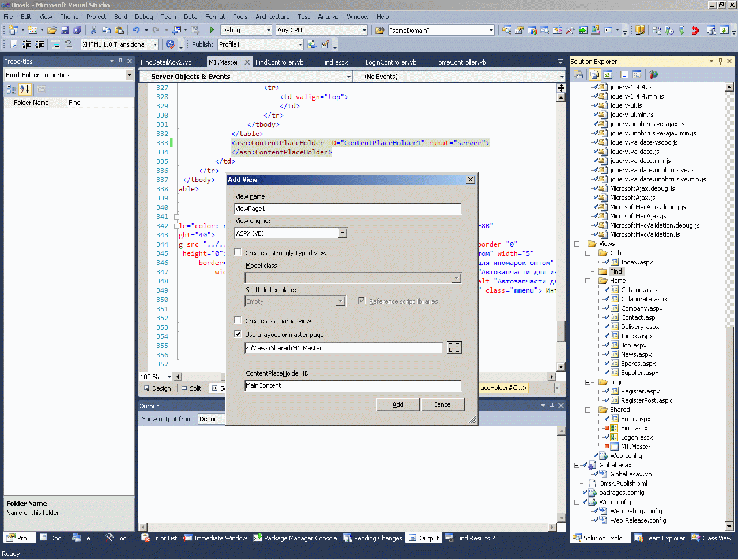Screen dimensions: 738x560
Task: Open Show output from Debug dropdown
Action: pyautogui.click(x=212, y=419)
